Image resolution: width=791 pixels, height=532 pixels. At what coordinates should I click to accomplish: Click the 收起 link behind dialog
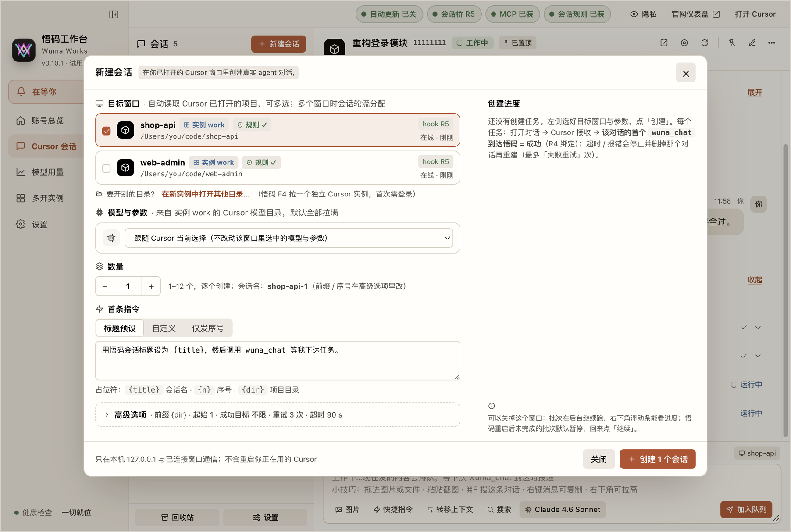coord(755,280)
